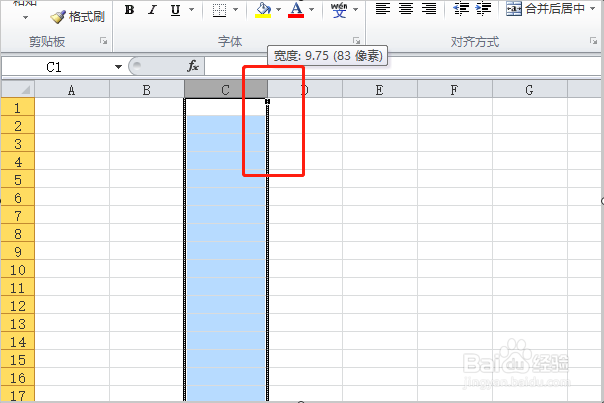Apply fill color paint bucket
Image resolution: width=604 pixels, height=403 pixels.
[x=263, y=10]
